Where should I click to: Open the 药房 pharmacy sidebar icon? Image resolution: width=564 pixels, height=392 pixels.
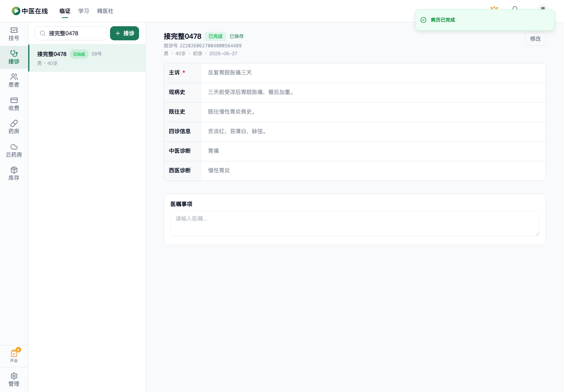[14, 127]
